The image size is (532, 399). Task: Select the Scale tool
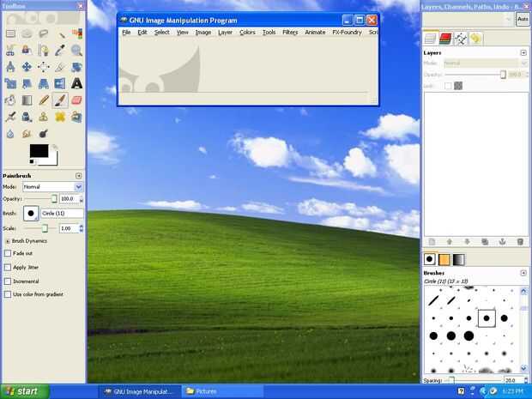pyautogui.click(x=10, y=83)
